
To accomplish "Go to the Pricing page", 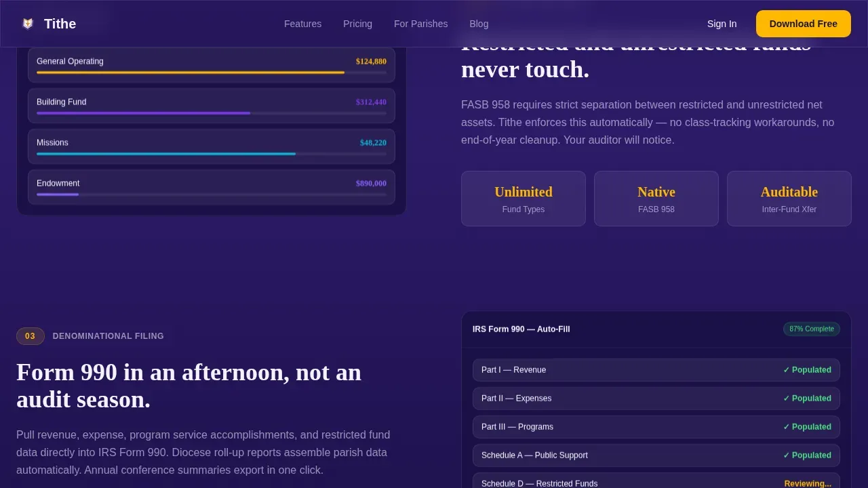I will 357,24.
